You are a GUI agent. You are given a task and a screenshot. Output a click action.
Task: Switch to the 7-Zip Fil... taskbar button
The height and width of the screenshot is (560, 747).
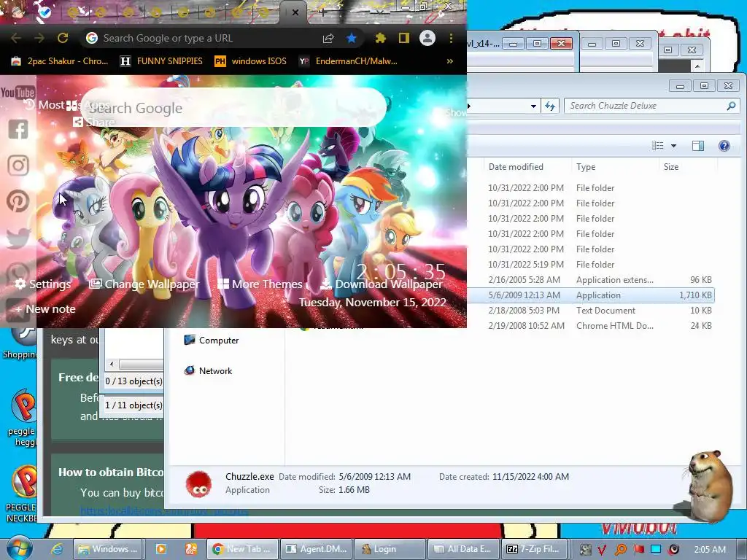[x=533, y=549]
